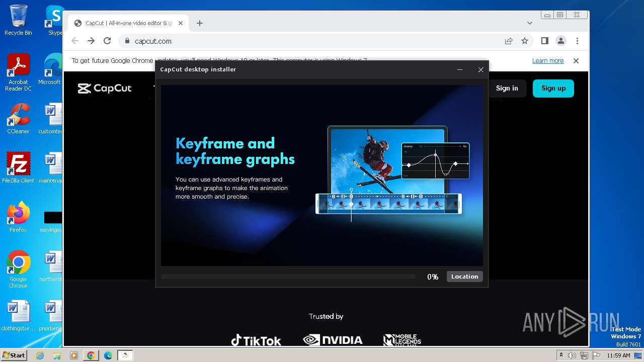
Task: Reload the capcut.com page
Action: coord(107,41)
